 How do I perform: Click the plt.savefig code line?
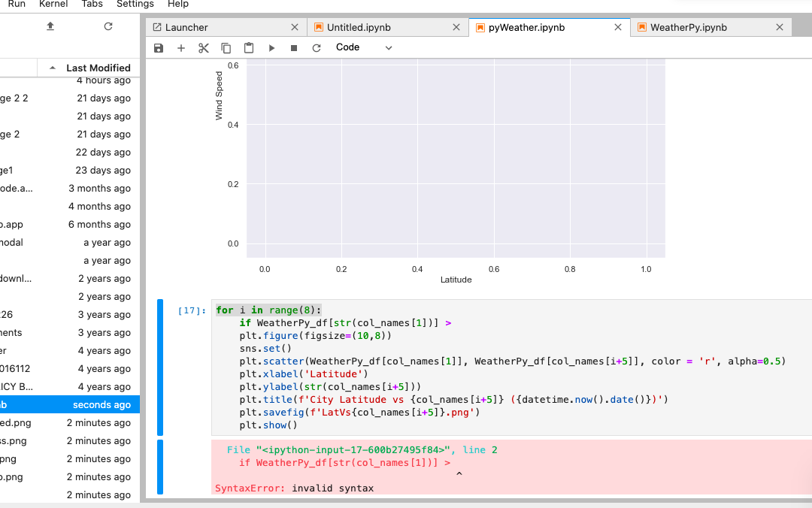[x=359, y=413]
